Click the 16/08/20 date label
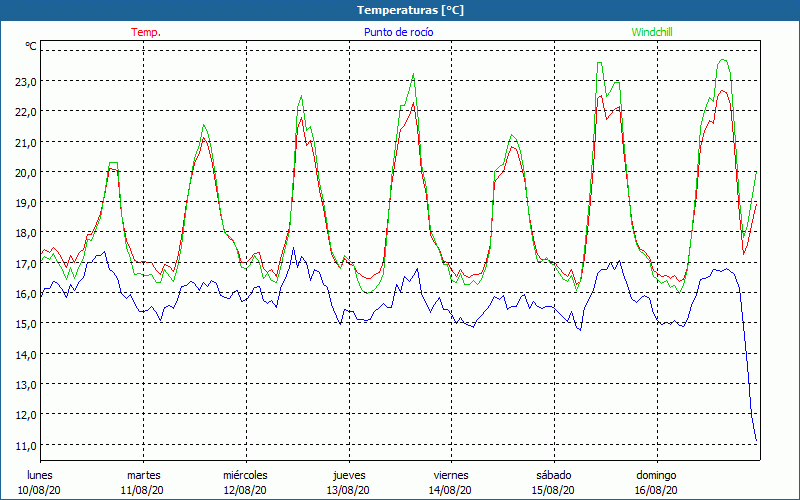Viewport: 800px width, 500px height. [x=656, y=490]
